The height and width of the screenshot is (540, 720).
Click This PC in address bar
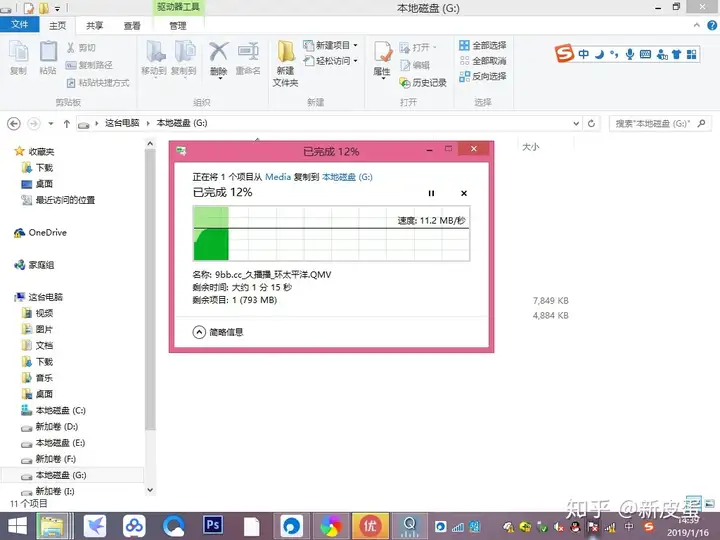tap(122, 123)
